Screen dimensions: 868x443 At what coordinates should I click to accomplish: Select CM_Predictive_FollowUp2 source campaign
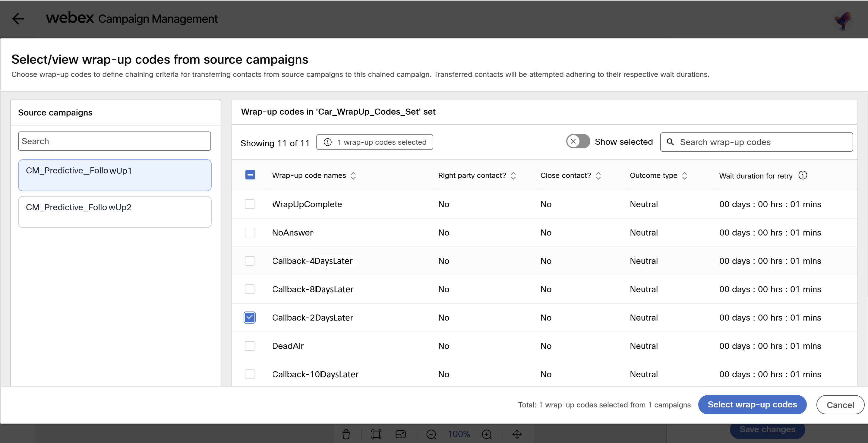[x=115, y=212]
